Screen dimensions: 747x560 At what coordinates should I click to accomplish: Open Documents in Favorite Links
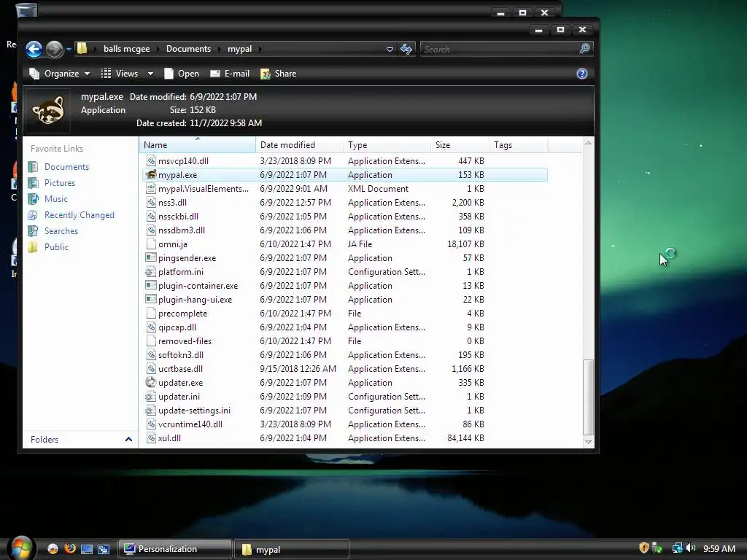point(66,167)
